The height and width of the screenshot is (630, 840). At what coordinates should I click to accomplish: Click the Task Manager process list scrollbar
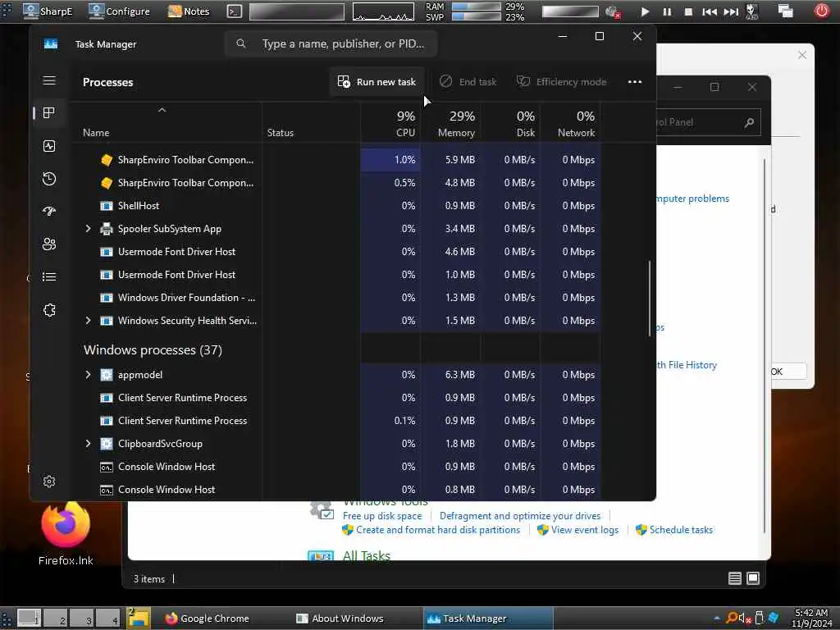coord(650,299)
